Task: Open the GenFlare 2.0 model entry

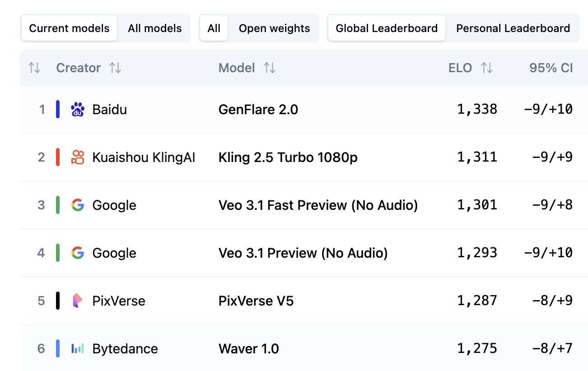Action: pos(258,110)
